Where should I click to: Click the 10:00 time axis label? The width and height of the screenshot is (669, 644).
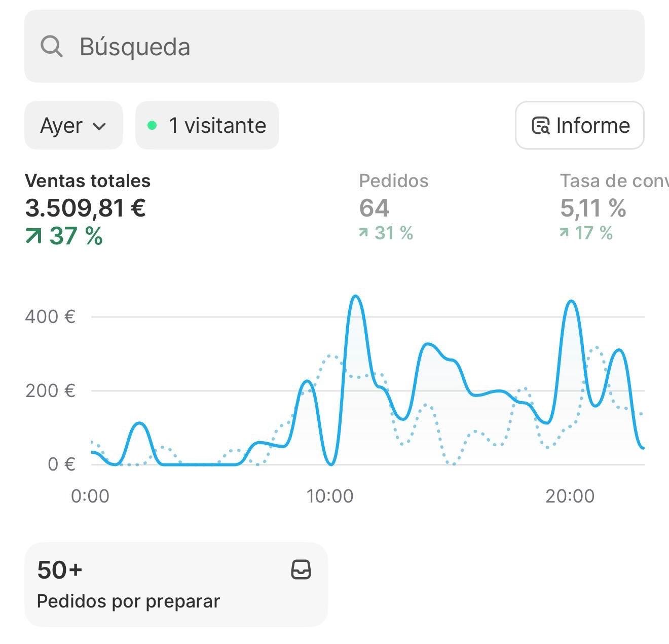(329, 496)
